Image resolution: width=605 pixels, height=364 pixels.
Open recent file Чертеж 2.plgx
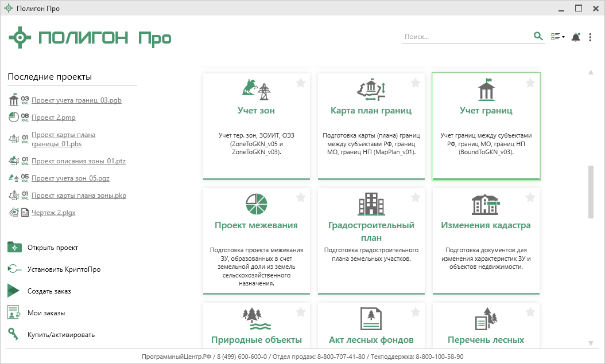[x=53, y=213]
